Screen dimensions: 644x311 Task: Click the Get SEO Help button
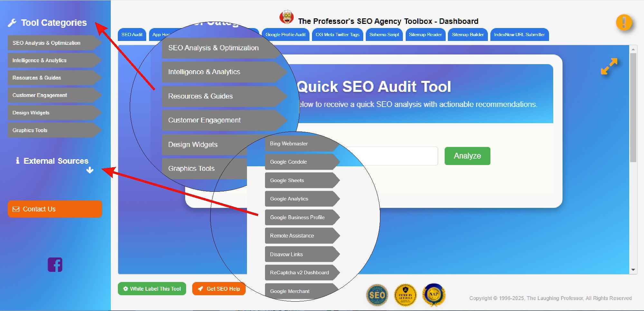click(219, 289)
